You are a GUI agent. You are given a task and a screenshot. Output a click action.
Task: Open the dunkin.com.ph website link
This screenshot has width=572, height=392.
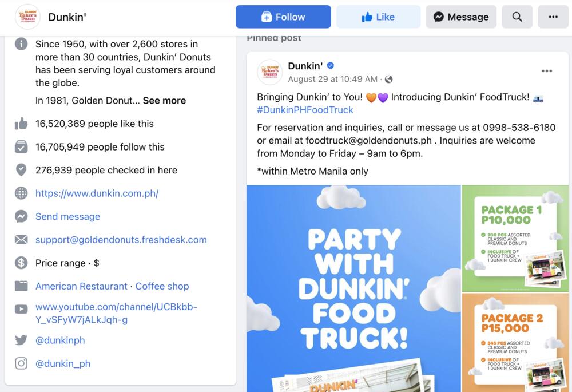[97, 193]
